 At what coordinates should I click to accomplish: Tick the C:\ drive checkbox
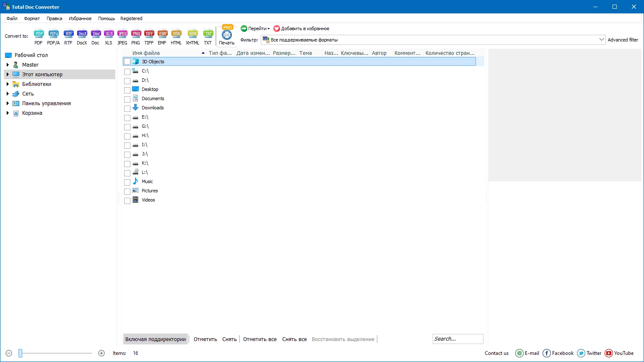click(127, 72)
